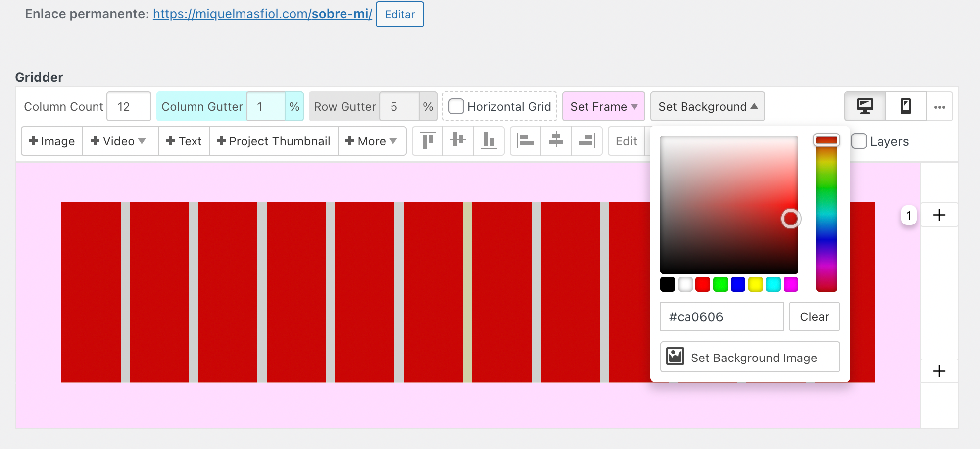Toggle the Layers checkbox
This screenshot has height=449, width=980.
[859, 141]
